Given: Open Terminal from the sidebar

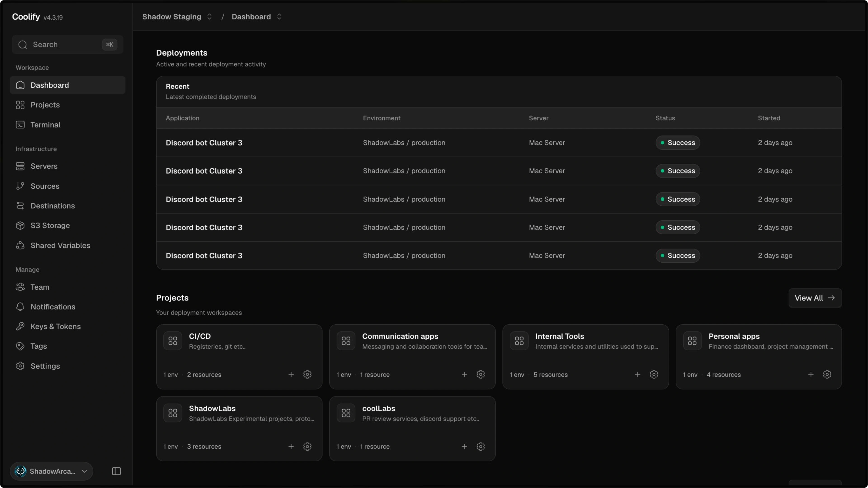Looking at the screenshot, I should (67, 125).
